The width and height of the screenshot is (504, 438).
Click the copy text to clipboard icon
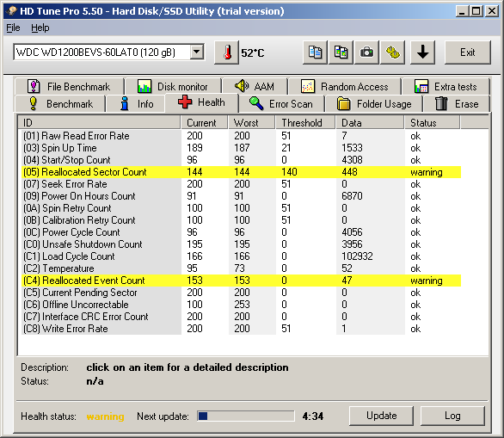pos(315,52)
